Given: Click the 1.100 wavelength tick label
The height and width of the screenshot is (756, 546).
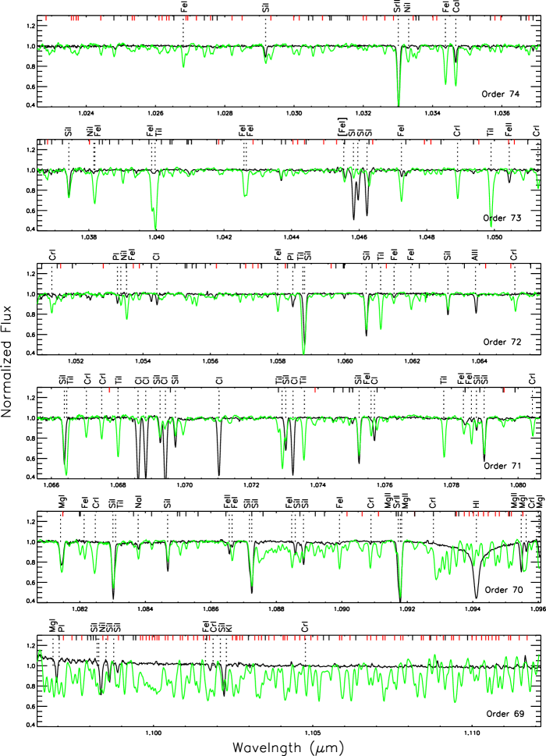Looking at the screenshot, I should tap(153, 733).
